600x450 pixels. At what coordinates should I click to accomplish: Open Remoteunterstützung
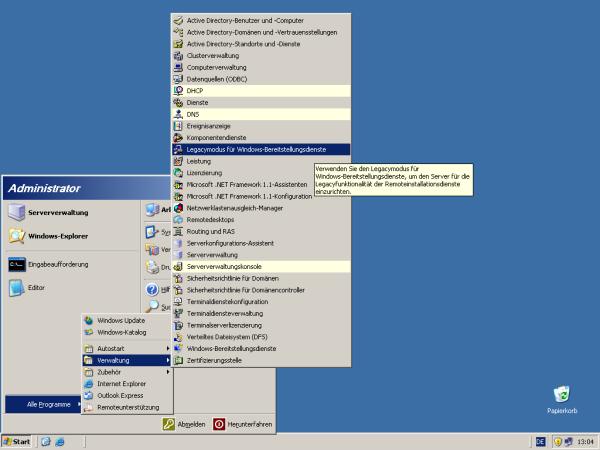[x=127, y=408]
